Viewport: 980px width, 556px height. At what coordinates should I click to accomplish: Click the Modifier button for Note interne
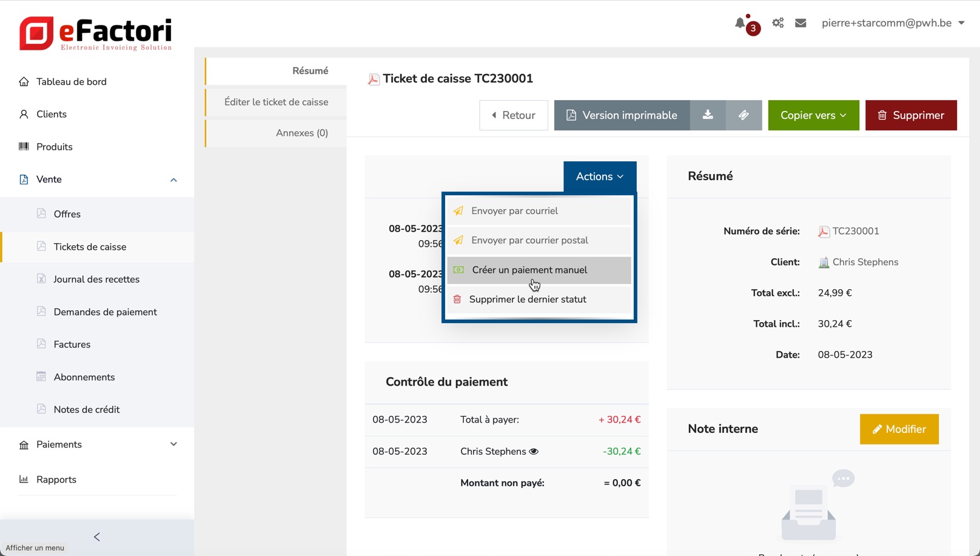pos(899,429)
